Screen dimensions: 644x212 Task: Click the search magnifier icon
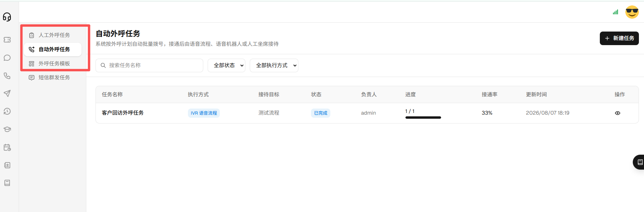pos(103,65)
